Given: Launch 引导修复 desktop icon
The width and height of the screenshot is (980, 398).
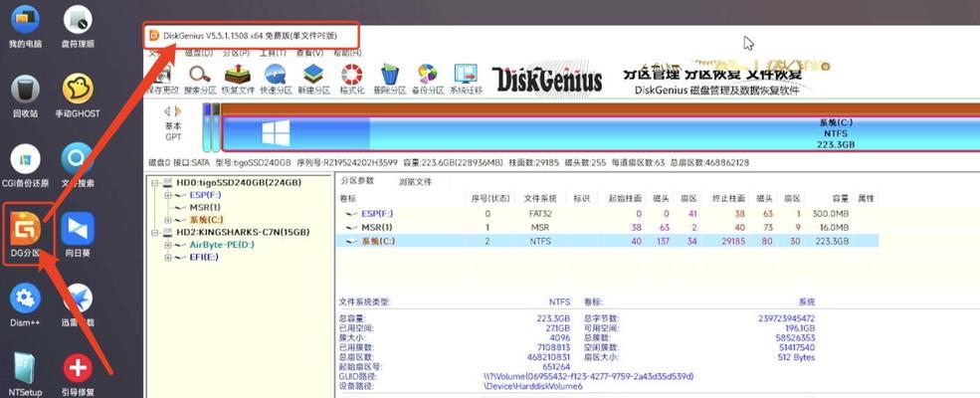Looking at the screenshot, I should [79, 374].
